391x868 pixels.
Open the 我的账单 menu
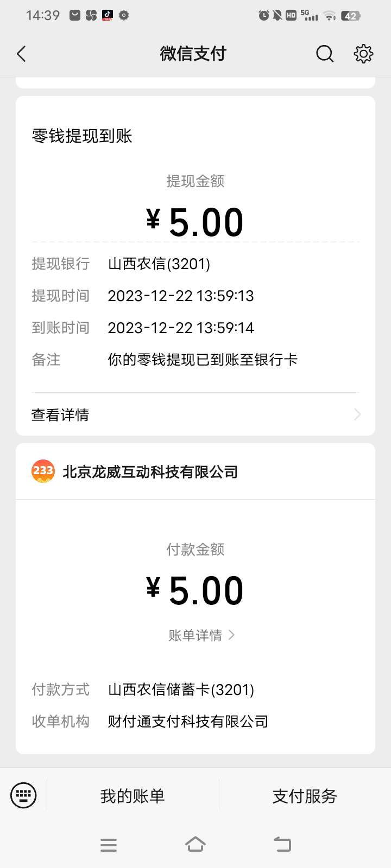click(133, 796)
